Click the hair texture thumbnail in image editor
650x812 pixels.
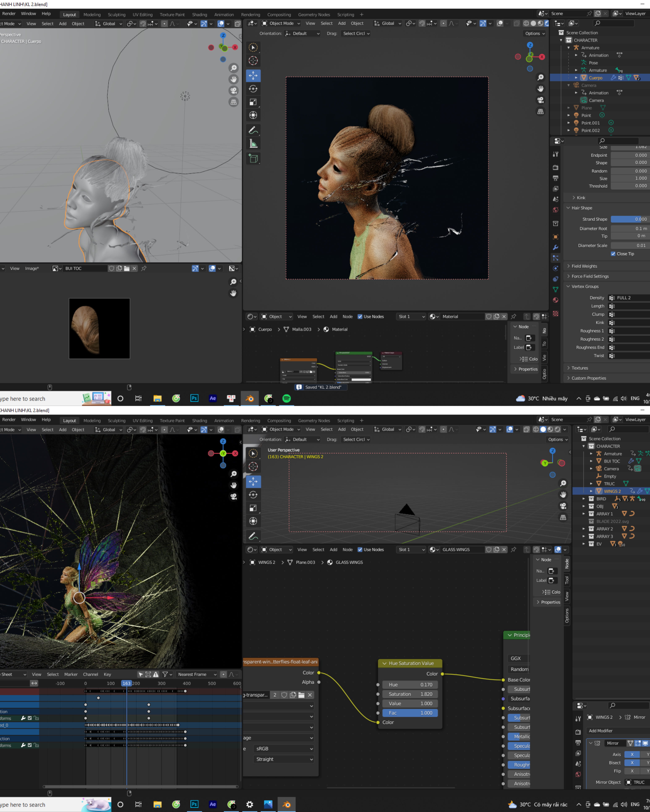(99, 328)
